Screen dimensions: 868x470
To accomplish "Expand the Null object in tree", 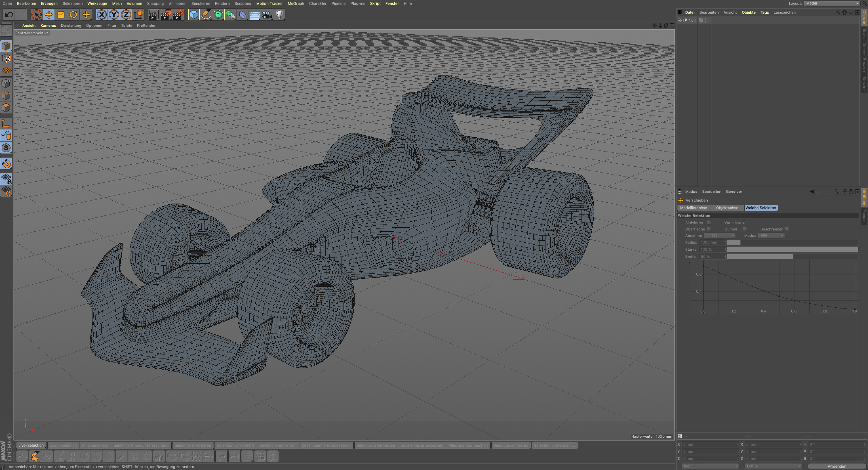I will [x=680, y=20].
